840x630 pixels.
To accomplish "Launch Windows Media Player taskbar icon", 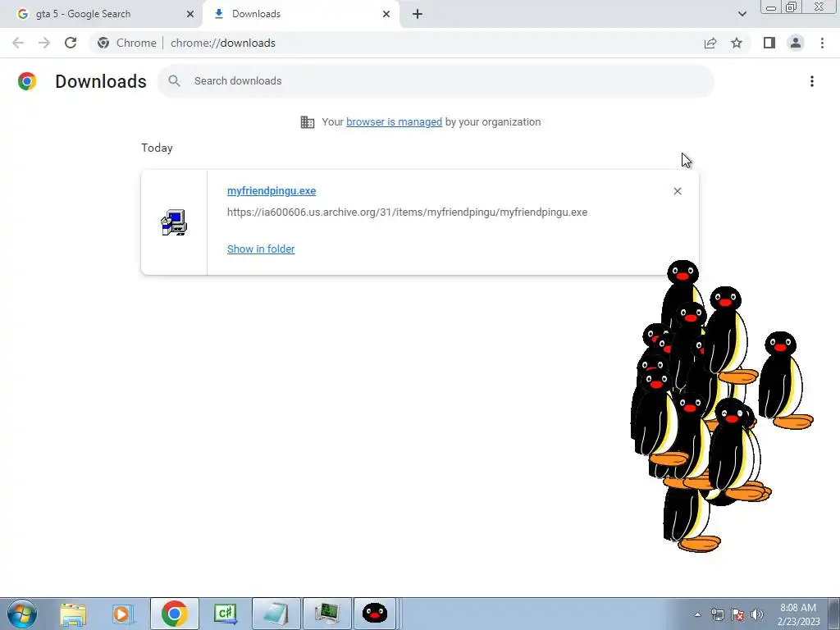I will 123,614.
